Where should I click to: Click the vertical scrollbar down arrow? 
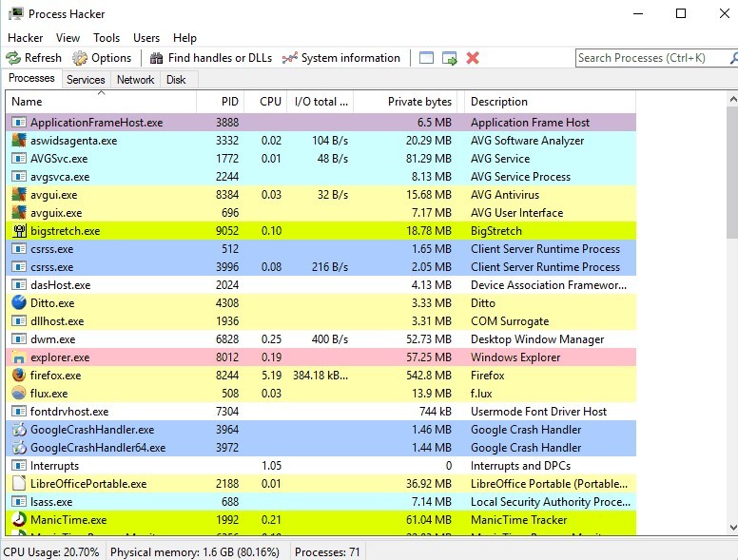pyautogui.click(x=730, y=527)
